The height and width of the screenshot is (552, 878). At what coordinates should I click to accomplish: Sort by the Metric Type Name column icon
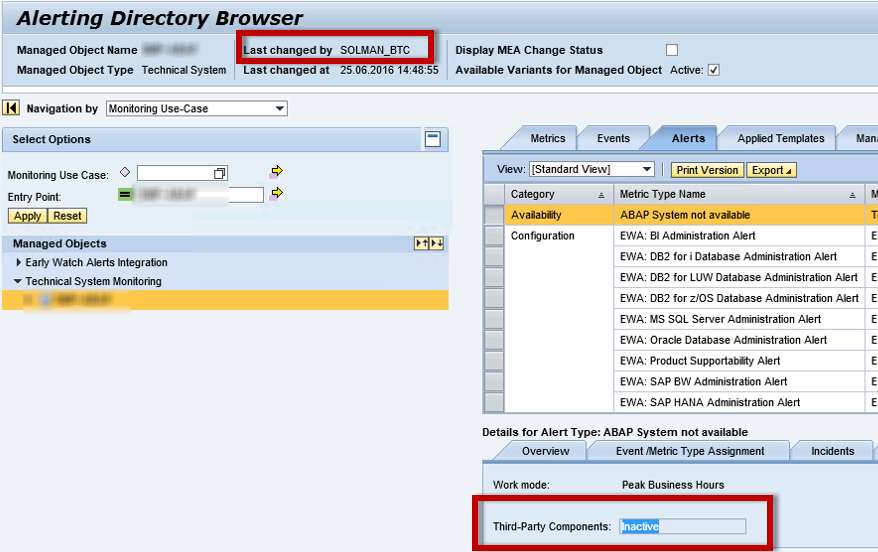point(852,195)
